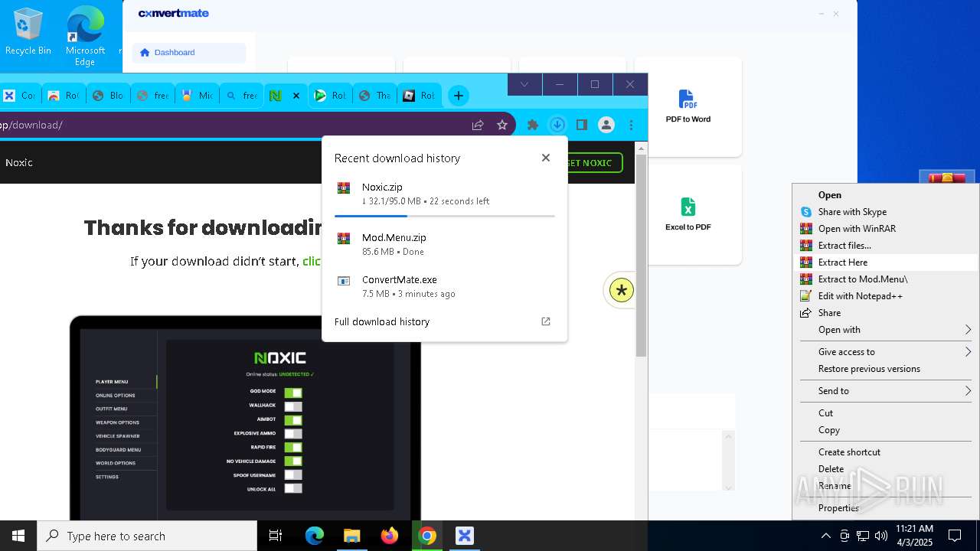This screenshot has height=551, width=980.
Task: Launch Firefox from the taskbar
Action: tap(390, 536)
